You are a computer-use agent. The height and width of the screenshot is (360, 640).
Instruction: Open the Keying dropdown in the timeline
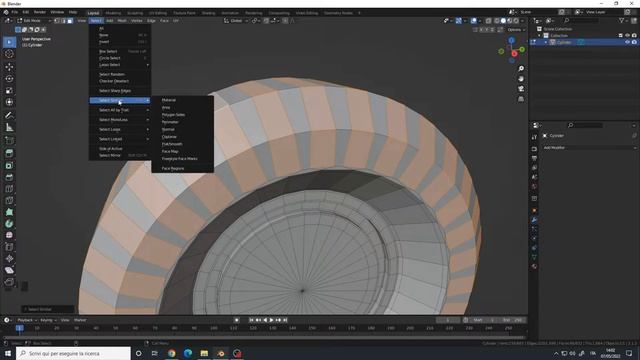[x=48, y=320]
